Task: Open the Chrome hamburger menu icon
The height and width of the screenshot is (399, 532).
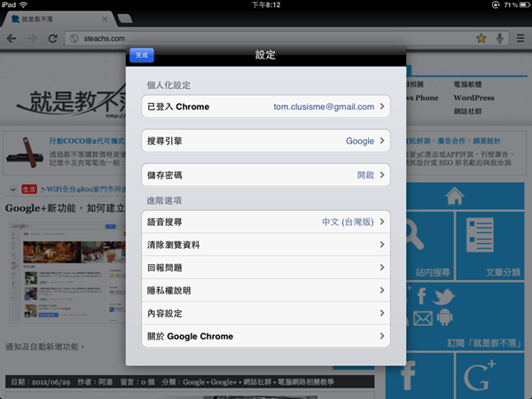Action: click(520, 38)
